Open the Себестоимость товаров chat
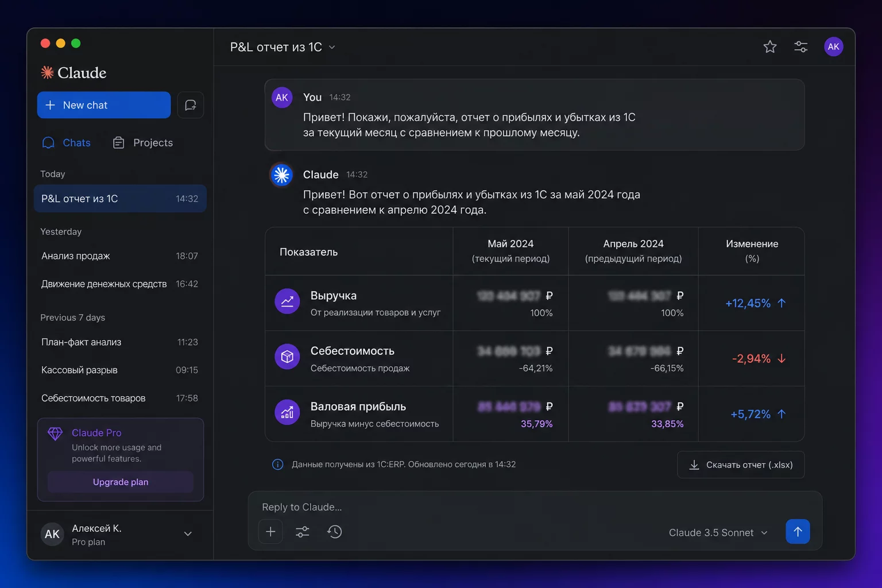 pos(120,399)
